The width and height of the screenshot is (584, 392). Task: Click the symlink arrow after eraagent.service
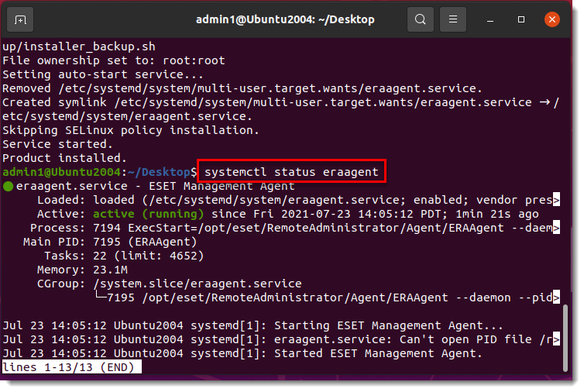[547, 102]
